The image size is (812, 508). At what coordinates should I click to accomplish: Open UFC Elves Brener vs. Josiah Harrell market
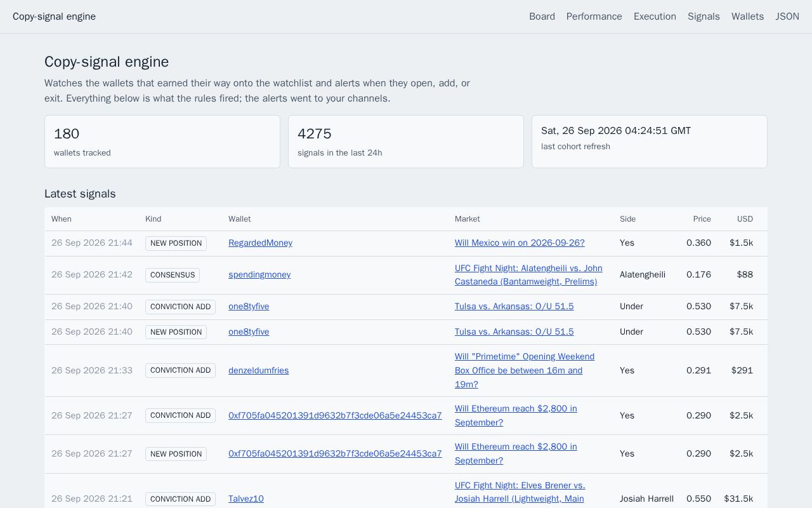(520, 493)
